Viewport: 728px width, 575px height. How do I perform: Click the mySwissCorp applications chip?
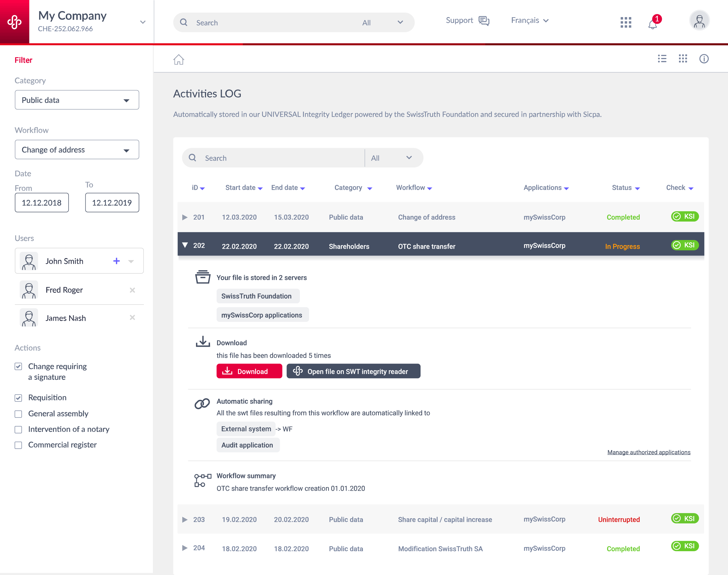click(263, 315)
